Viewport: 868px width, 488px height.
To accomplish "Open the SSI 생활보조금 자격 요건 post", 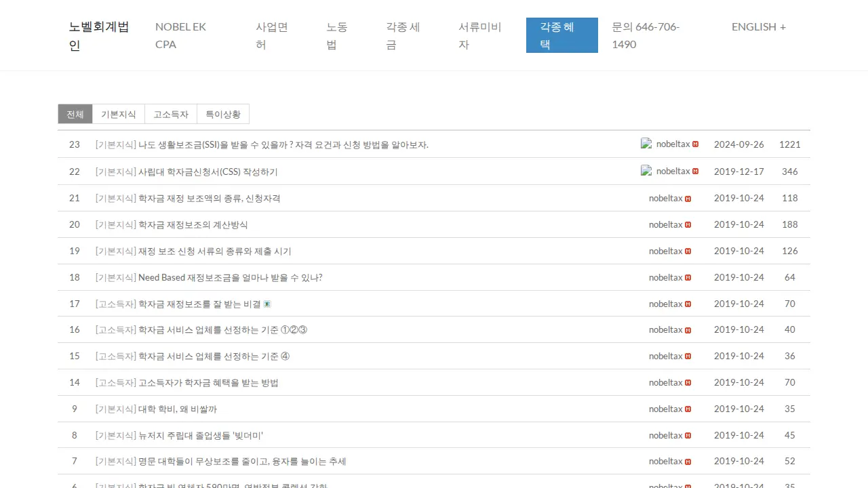I will coord(283,145).
